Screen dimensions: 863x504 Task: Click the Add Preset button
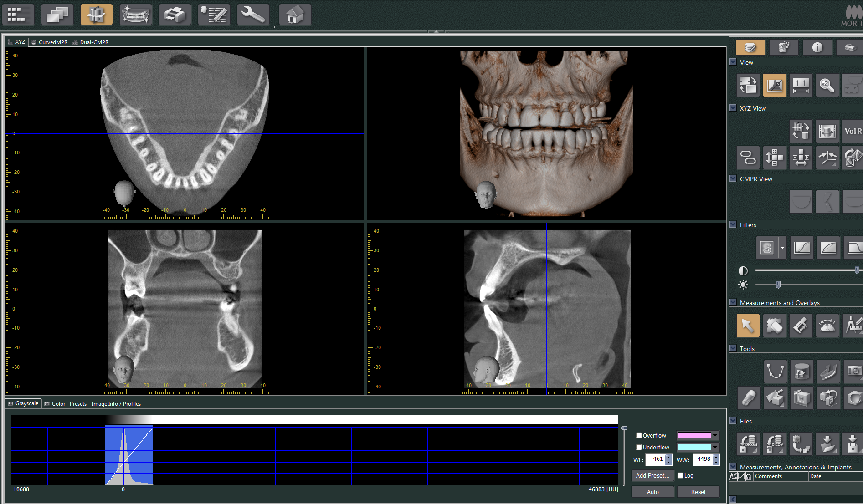click(652, 475)
